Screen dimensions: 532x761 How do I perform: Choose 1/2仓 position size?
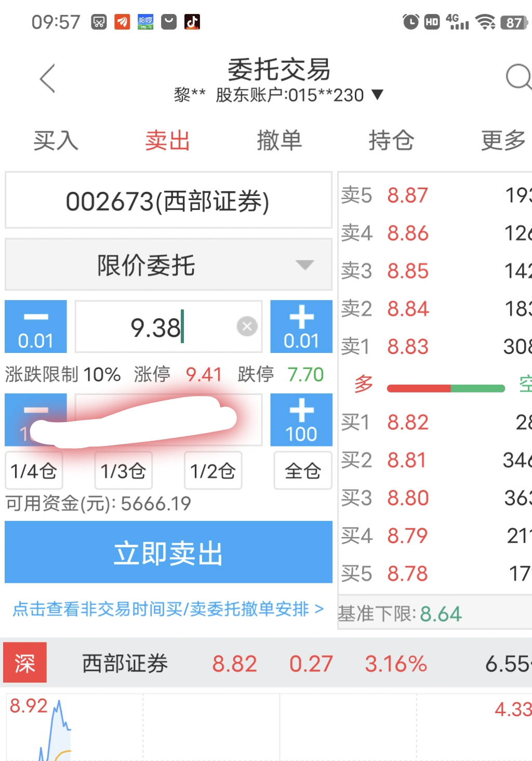click(213, 470)
